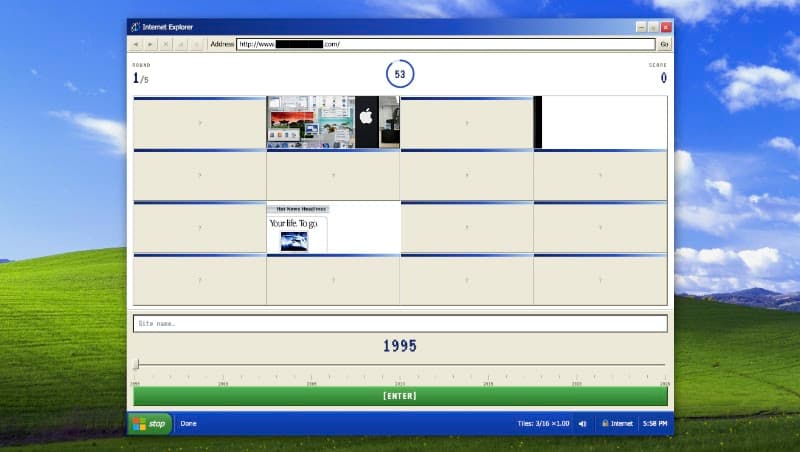Click the year slider handle at 1995
Image resolution: width=800 pixels, height=452 pixels.
136,364
